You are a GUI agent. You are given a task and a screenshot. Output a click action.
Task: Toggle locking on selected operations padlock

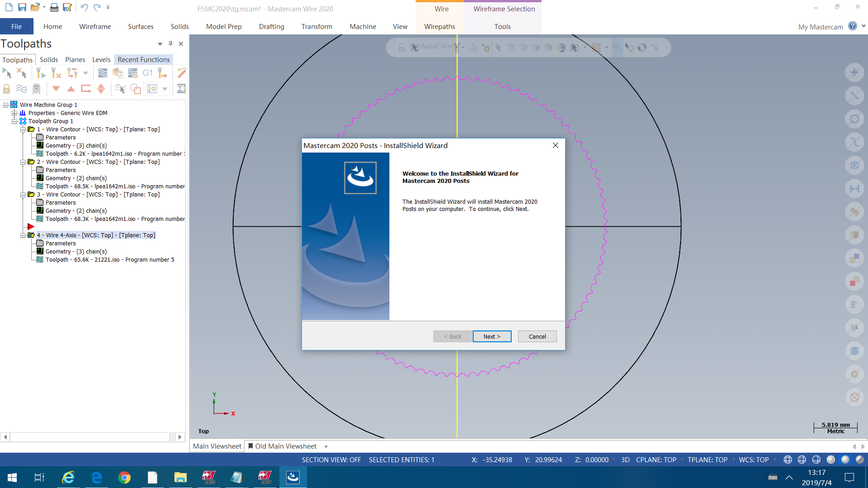point(7,89)
